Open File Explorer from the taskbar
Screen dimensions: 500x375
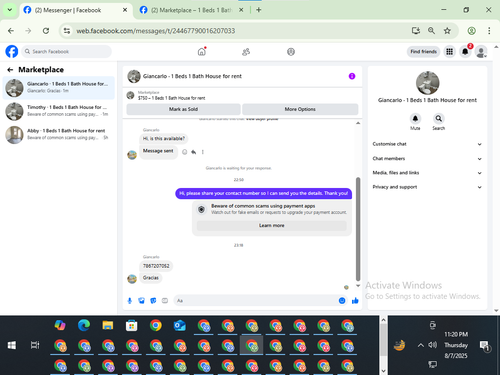[x=108, y=325]
